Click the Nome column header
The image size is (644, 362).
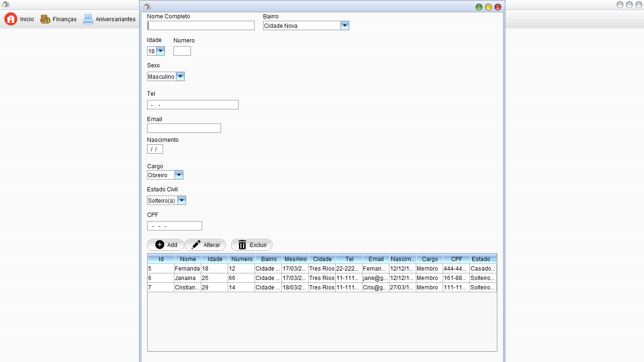click(188, 259)
